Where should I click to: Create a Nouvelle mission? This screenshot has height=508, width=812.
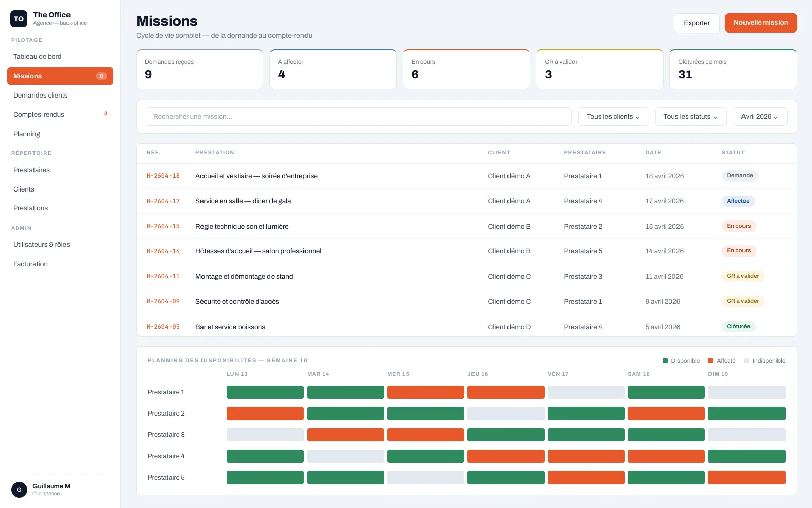[x=761, y=23]
